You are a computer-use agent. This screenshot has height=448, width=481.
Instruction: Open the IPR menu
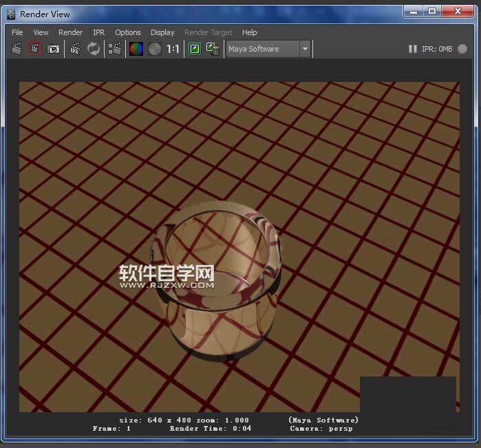coord(99,32)
